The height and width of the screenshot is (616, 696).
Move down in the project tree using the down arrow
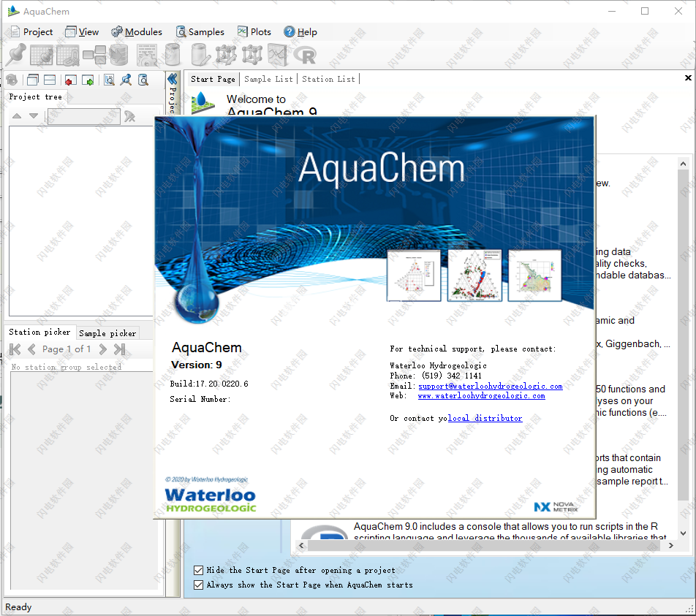[x=34, y=116]
